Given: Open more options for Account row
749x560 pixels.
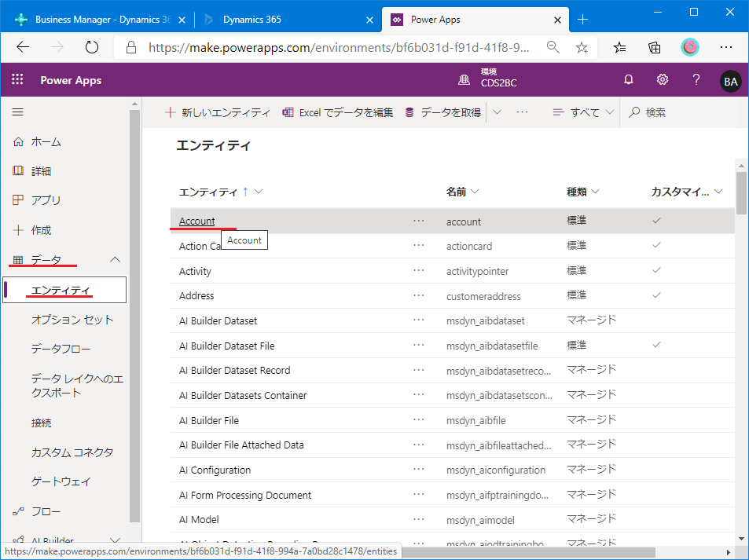Looking at the screenshot, I should coord(419,221).
